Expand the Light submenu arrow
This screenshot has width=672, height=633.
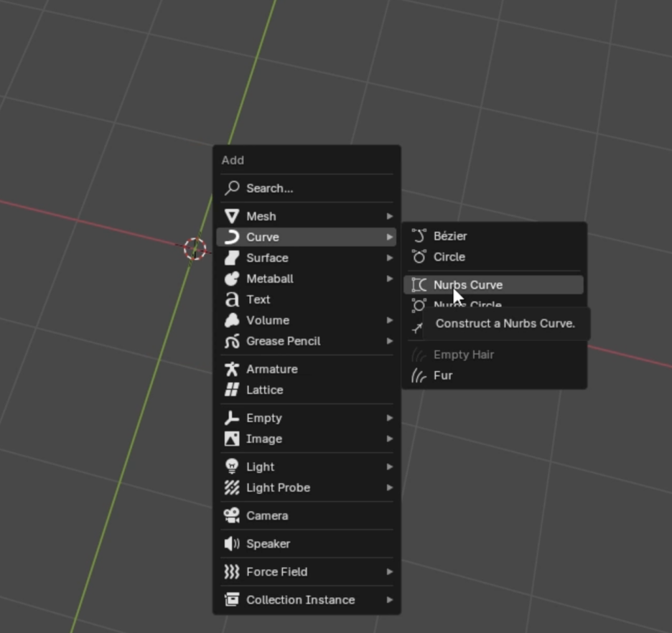click(390, 466)
